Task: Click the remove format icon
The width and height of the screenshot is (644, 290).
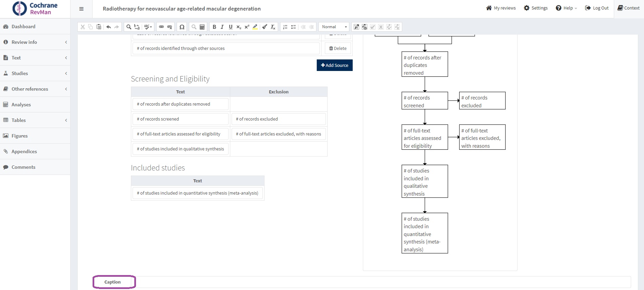Action: click(273, 27)
